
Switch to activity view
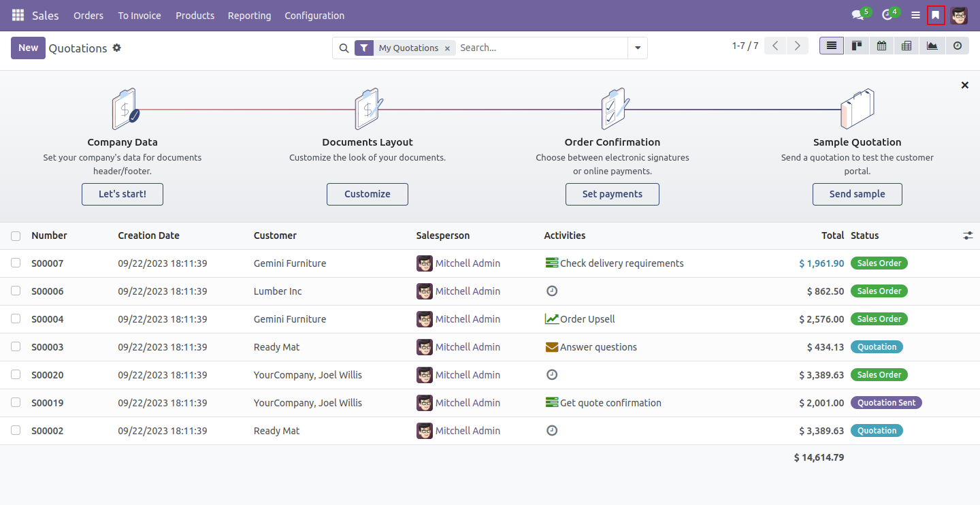pyautogui.click(x=957, y=46)
